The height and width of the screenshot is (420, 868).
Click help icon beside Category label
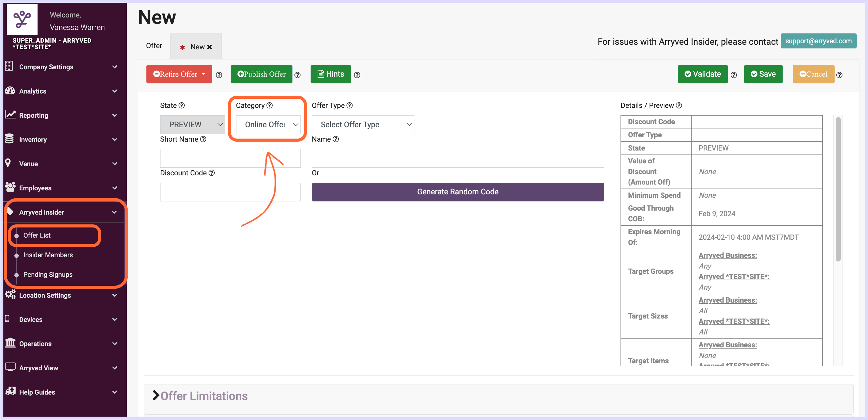coord(270,105)
